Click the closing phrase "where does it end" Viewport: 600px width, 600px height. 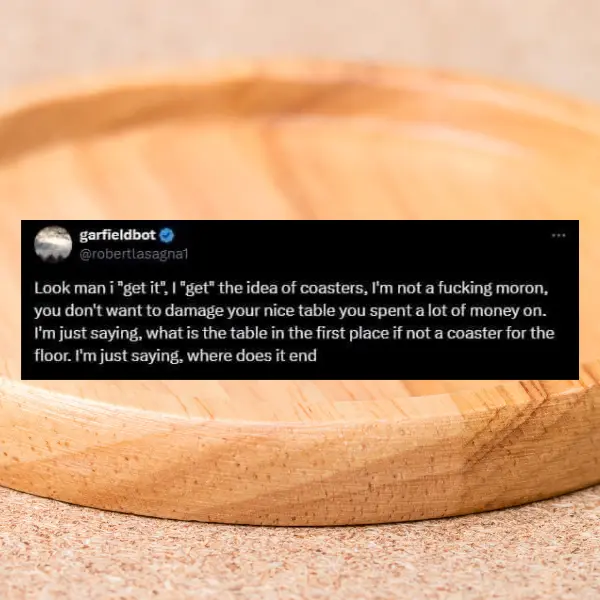pyautogui.click(x=252, y=356)
